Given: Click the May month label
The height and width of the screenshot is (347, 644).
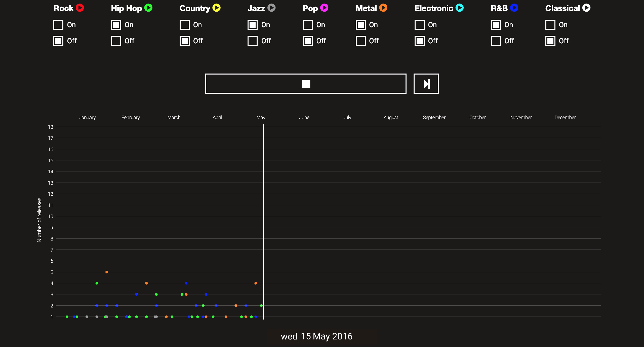Looking at the screenshot, I should [x=261, y=117].
